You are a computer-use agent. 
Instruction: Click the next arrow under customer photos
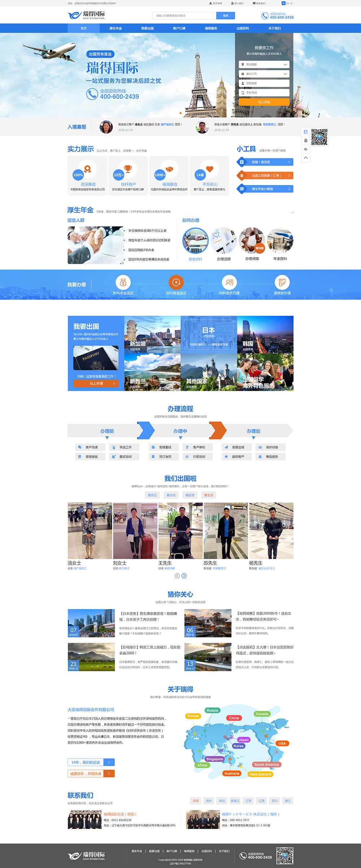tap(184, 576)
